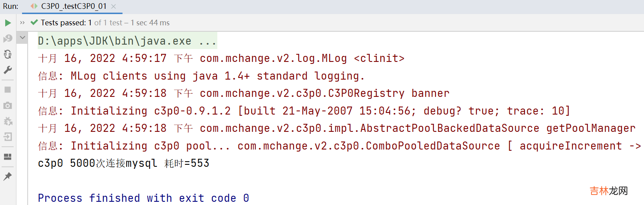The width and height of the screenshot is (644, 205).
Task: Close the C3P0_.testC3P0_01 tab
Action: pyautogui.click(x=113, y=6)
